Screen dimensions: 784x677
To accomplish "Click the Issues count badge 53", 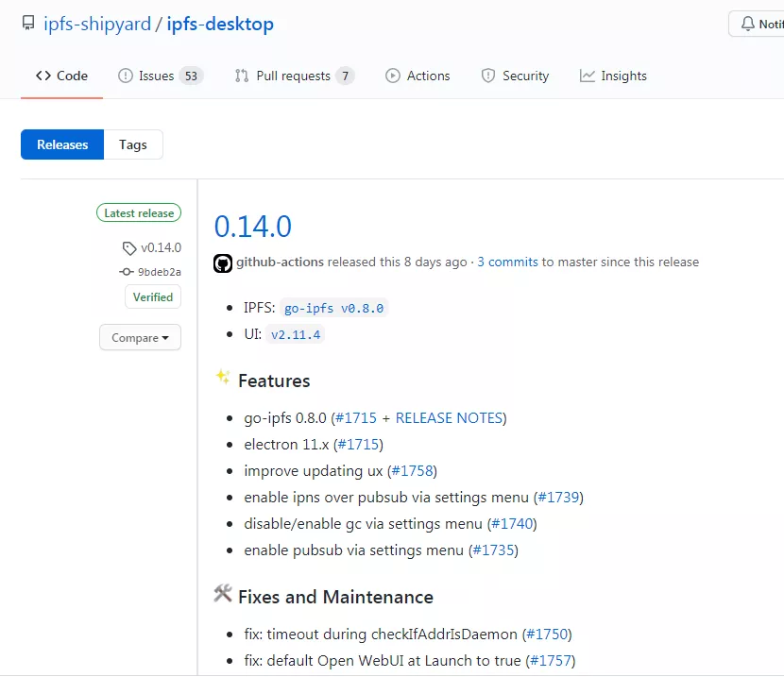I will pyautogui.click(x=191, y=76).
